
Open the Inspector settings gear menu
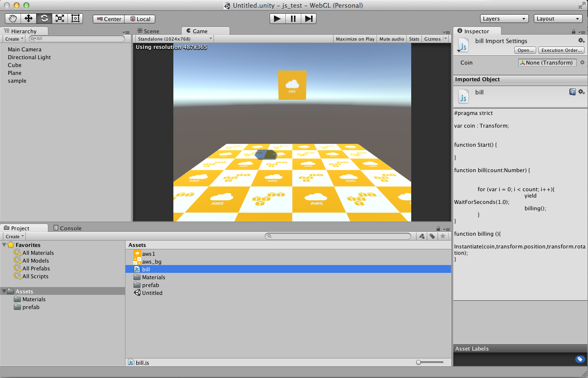click(581, 41)
